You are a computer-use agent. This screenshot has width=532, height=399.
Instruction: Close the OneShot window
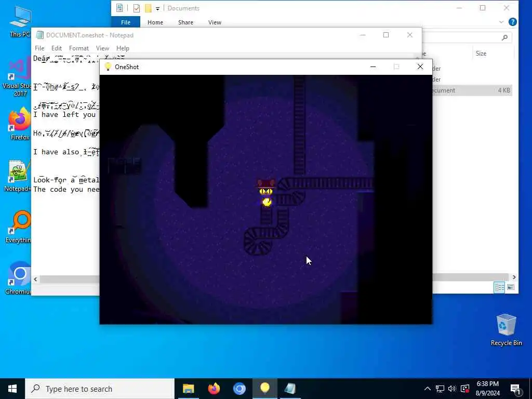(420, 66)
